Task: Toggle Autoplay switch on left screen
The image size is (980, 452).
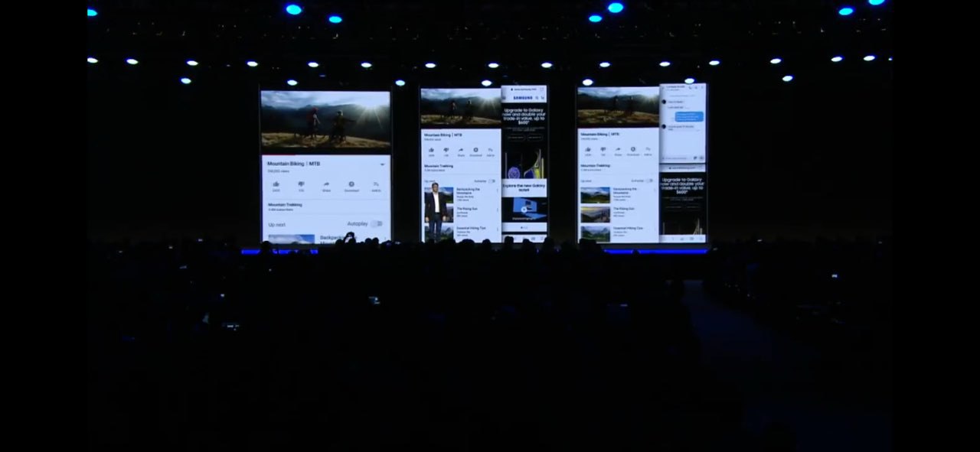Action: click(x=377, y=224)
